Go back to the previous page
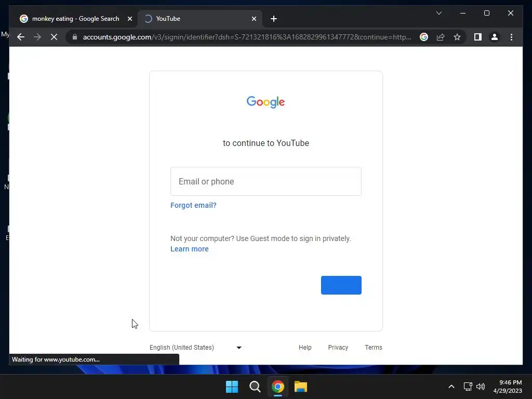 point(21,37)
